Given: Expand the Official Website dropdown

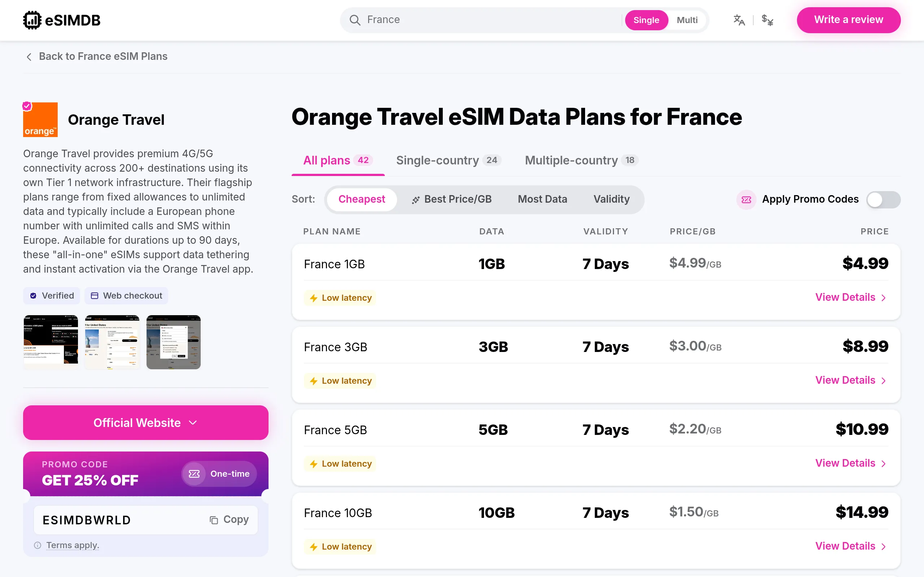Looking at the screenshot, I should [146, 422].
